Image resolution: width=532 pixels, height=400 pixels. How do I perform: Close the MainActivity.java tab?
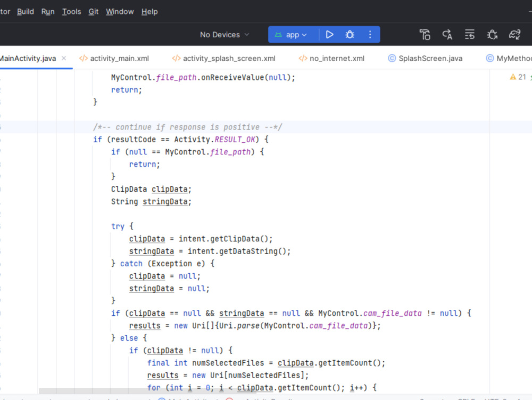64,59
